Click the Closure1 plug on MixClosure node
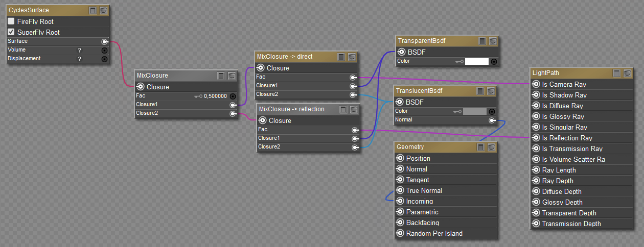 (233, 105)
